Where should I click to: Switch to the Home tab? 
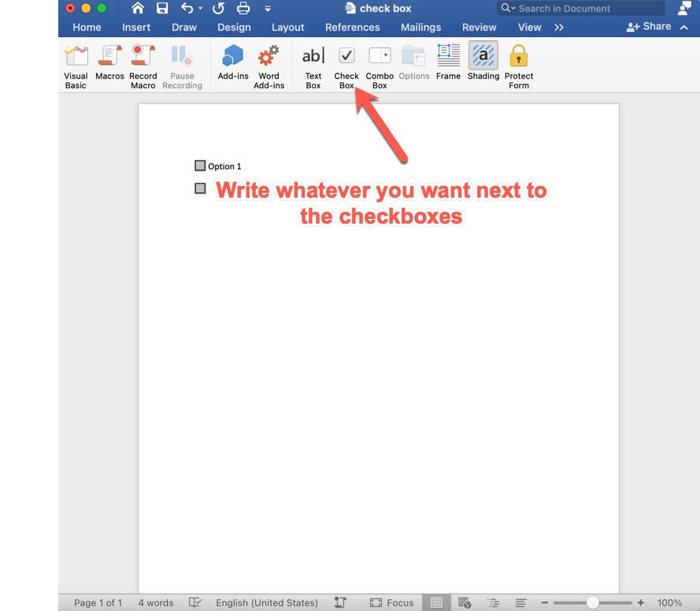point(87,28)
